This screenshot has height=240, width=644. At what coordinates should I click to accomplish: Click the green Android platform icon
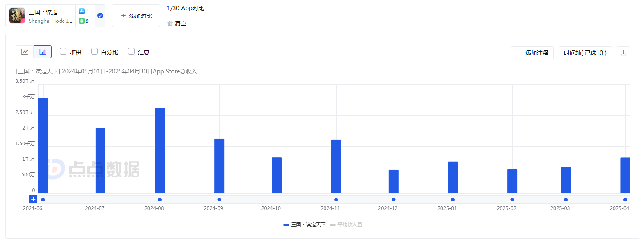(81, 21)
